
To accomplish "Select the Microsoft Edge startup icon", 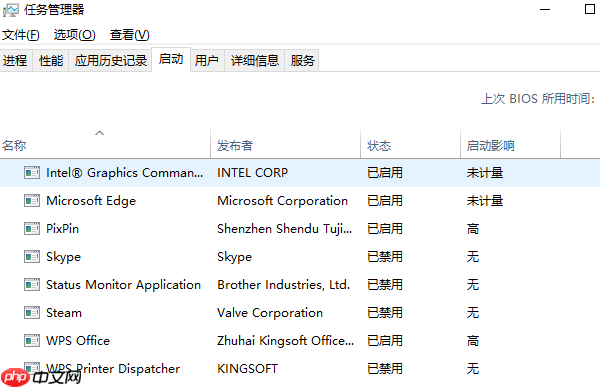I will (x=32, y=201).
